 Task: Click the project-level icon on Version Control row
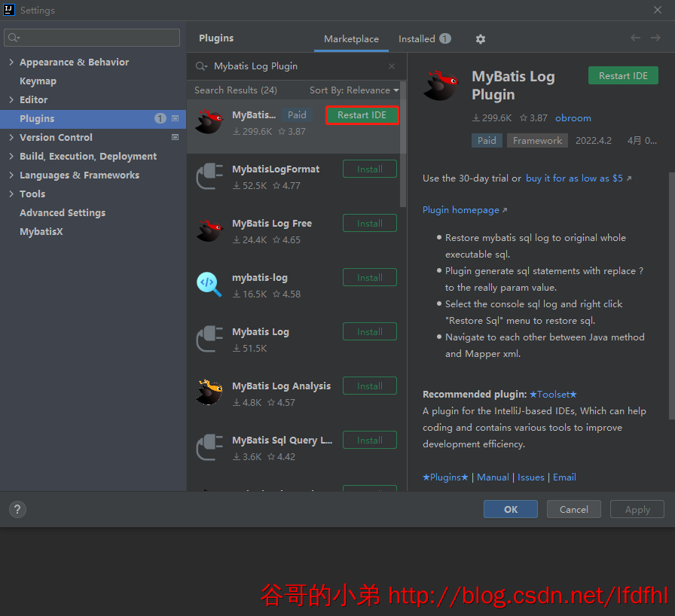pyautogui.click(x=176, y=137)
